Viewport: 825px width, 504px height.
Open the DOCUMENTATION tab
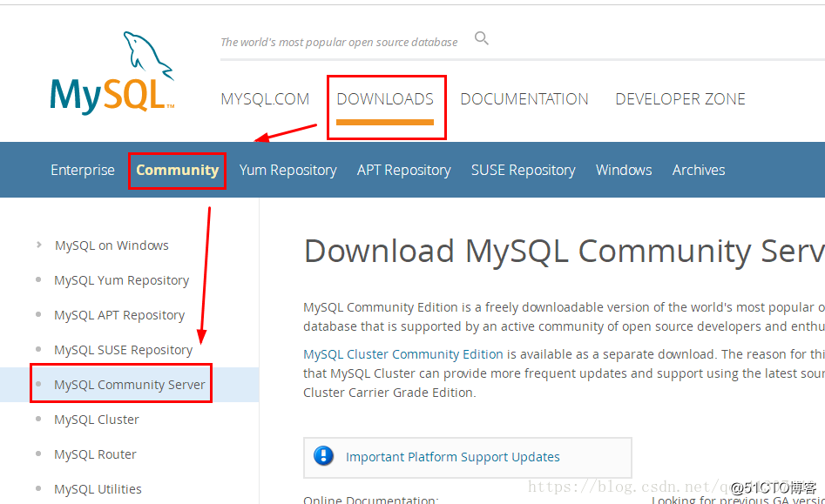click(524, 99)
